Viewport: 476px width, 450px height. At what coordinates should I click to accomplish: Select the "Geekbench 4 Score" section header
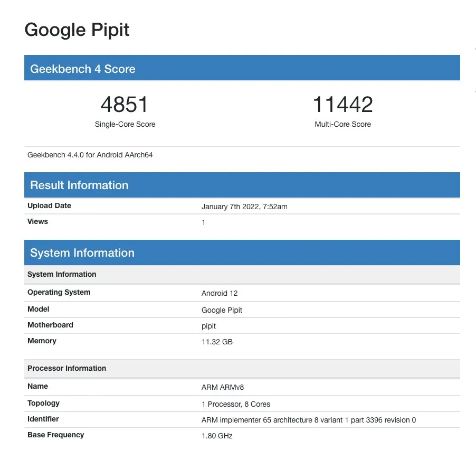point(242,68)
